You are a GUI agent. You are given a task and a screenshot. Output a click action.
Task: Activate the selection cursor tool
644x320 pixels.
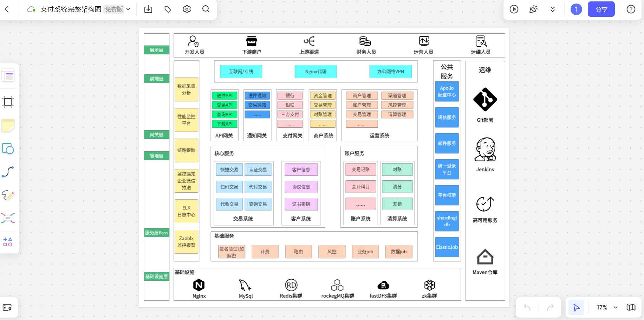click(576, 307)
